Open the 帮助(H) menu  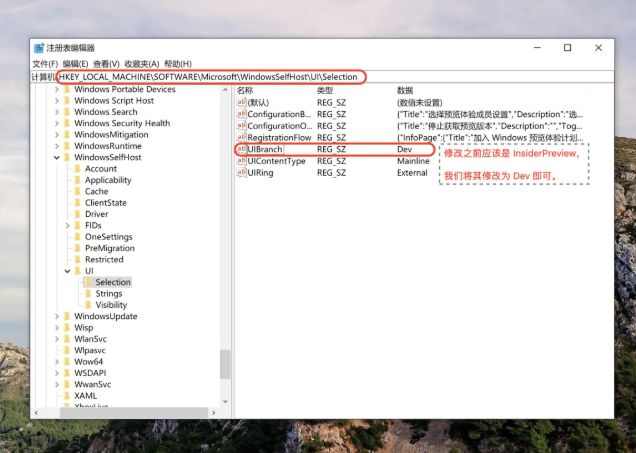pos(178,64)
